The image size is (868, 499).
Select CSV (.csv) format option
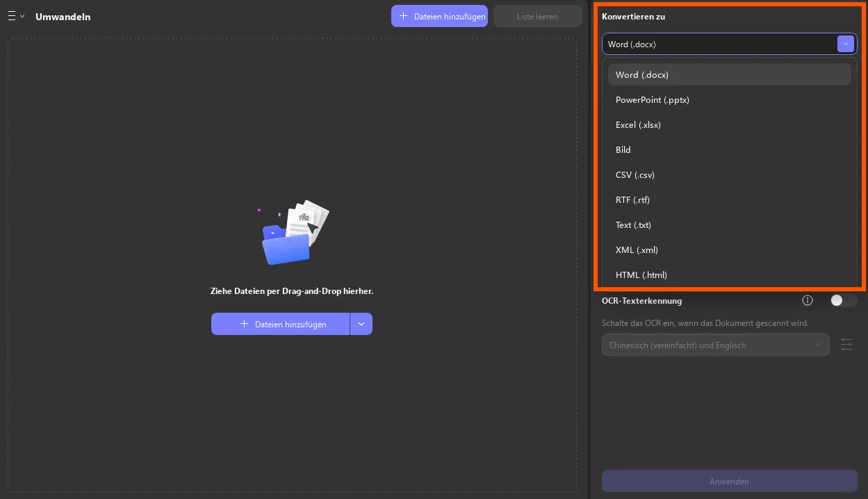(x=729, y=175)
